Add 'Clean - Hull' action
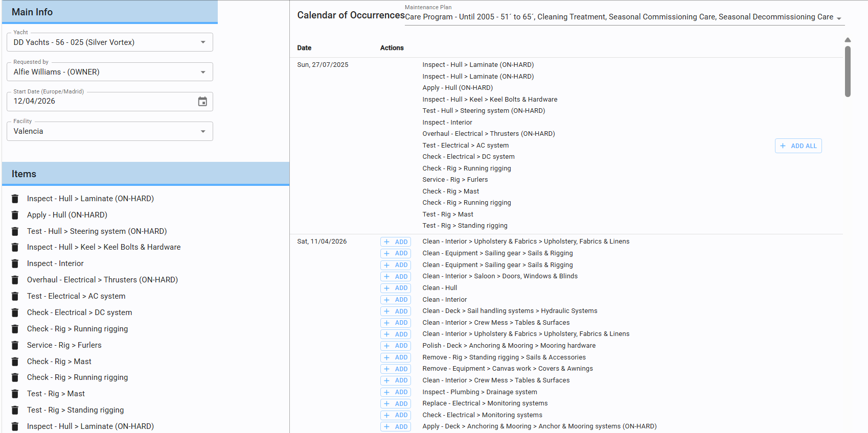This screenshot has height=433, width=868. pyautogui.click(x=396, y=288)
